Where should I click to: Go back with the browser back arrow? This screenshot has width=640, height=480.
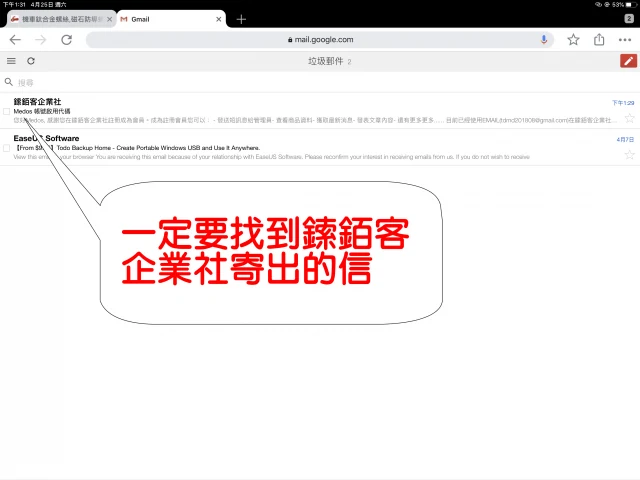[15, 40]
